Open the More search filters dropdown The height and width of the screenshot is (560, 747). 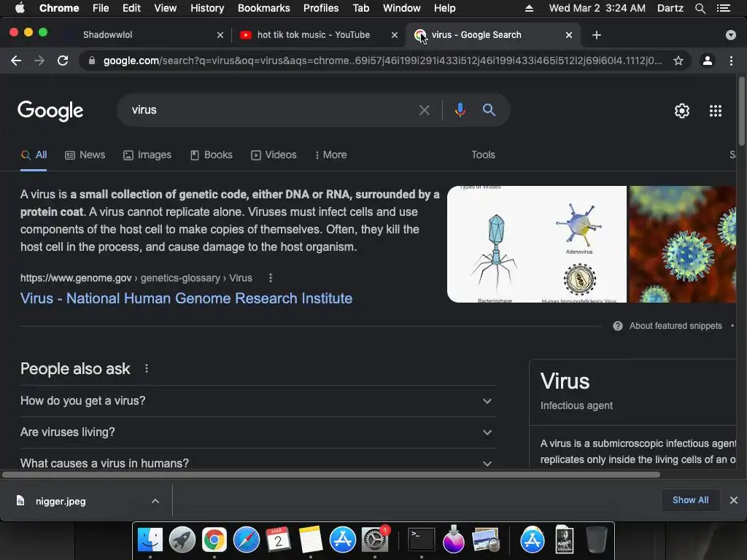[330, 155]
